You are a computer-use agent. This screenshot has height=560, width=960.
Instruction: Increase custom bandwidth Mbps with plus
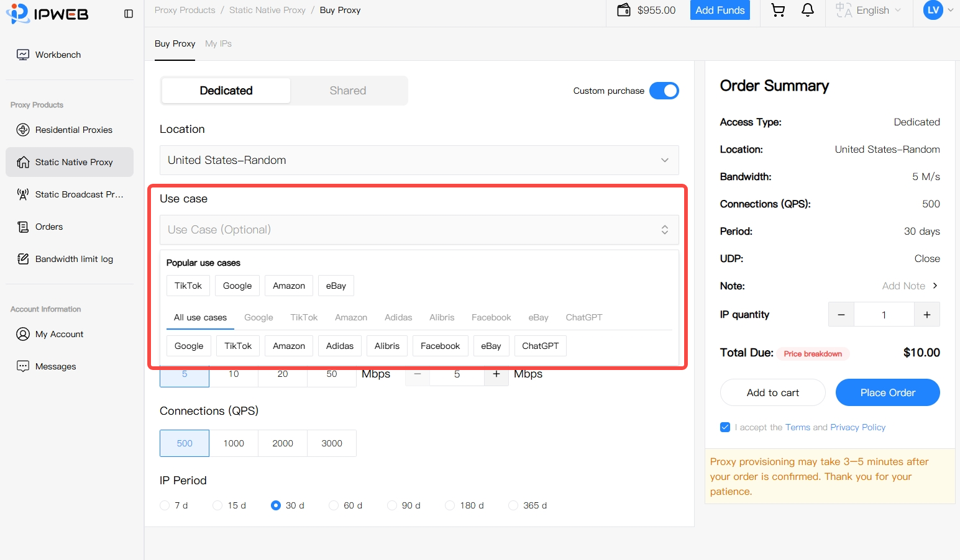(x=496, y=374)
